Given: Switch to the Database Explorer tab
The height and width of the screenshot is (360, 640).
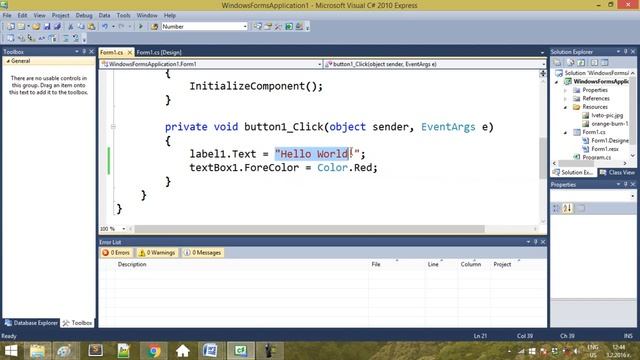Looking at the screenshot, I should tap(31, 323).
